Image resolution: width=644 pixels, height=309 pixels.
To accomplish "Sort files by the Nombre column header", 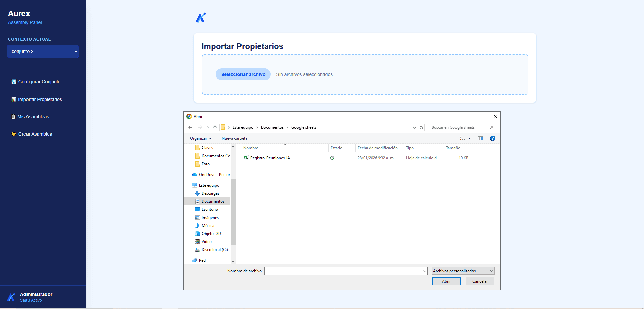I will (x=251, y=148).
